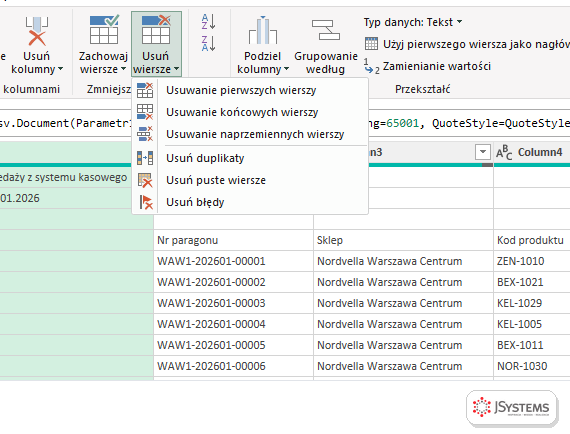
Task: Select cell WAW1-202601-00003
Action: (x=233, y=303)
